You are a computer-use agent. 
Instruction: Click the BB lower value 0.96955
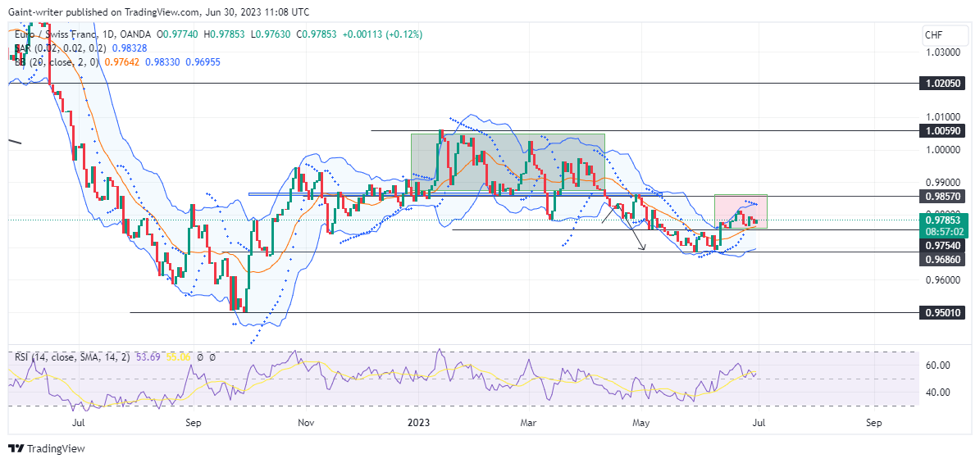[204, 61]
